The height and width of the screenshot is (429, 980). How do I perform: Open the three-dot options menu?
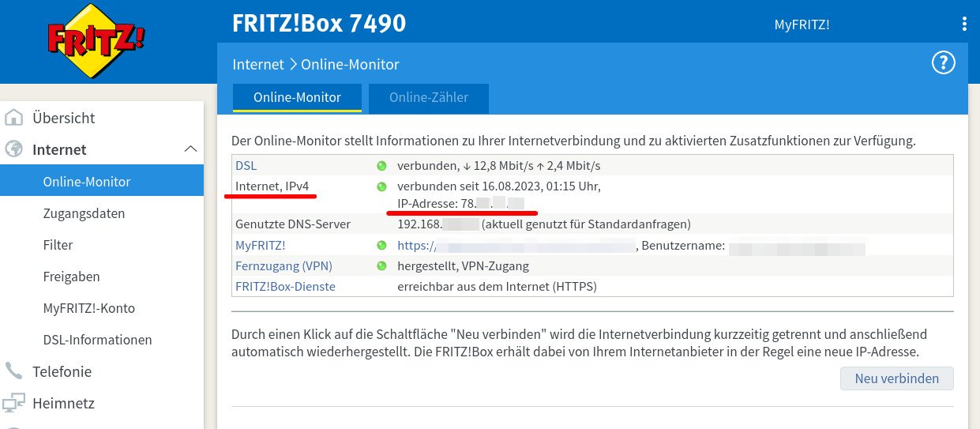(x=964, y=24)
